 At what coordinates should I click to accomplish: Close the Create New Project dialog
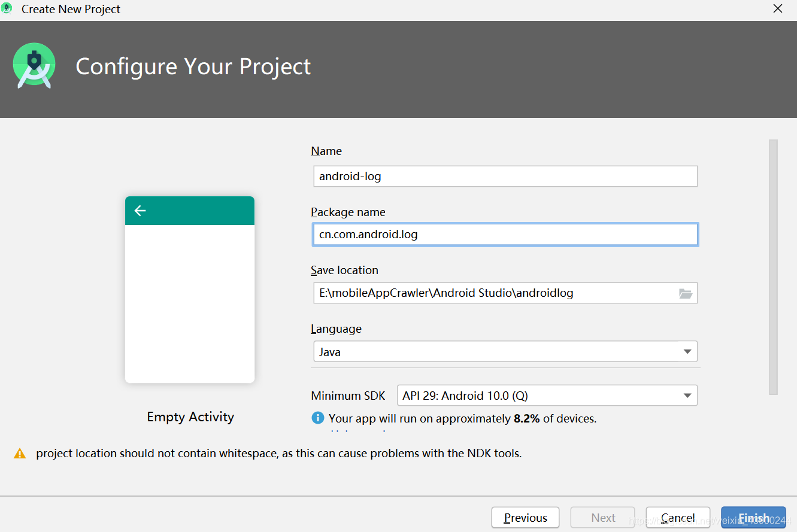(x=777, y=9)
